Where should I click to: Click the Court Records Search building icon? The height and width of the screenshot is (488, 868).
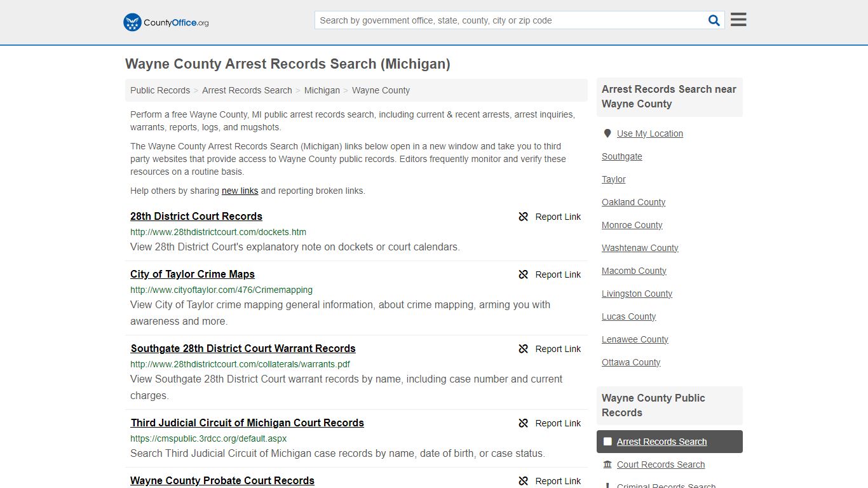click(x=607, y=464)
